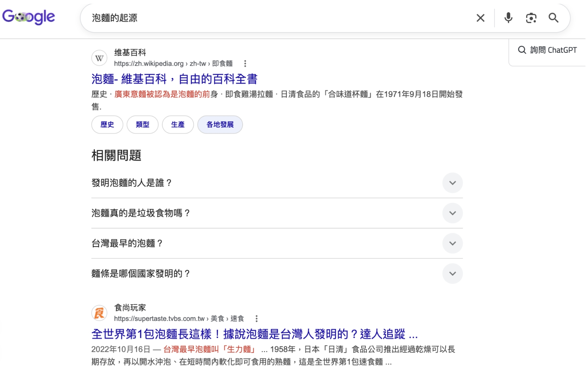Click into the search box with 泡麵的起源

point(281,18)
